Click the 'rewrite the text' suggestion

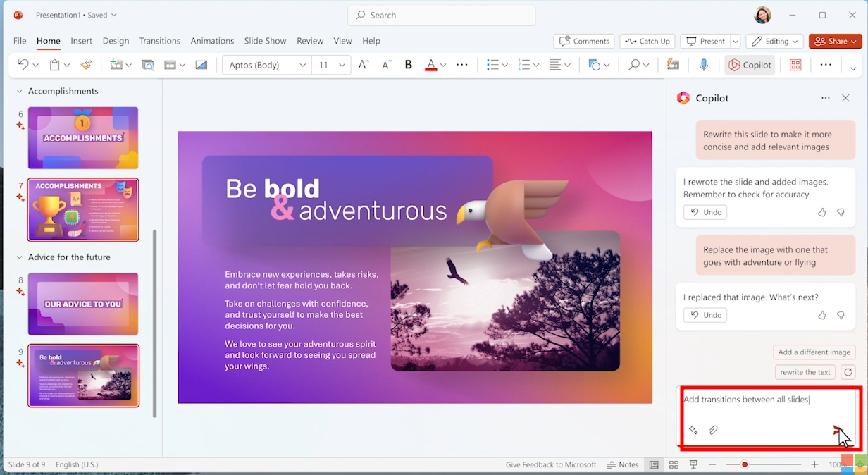(805, 372)
